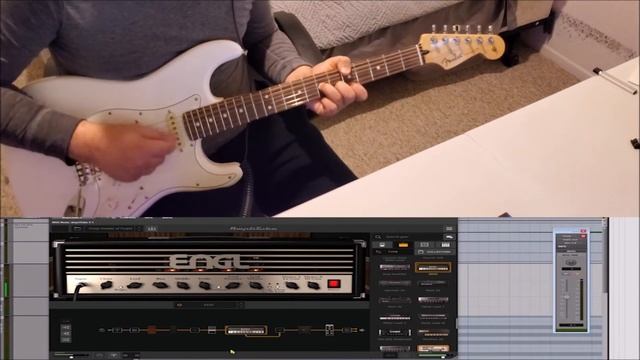This screenshot has height=360, width=640.
Task: Click the input node starting the signal chain
Action: click(x=102, y=330)
